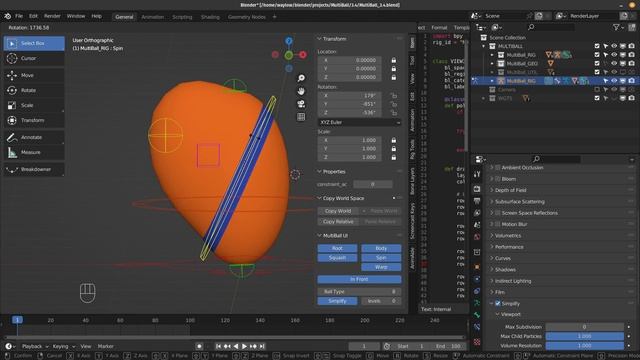Screen dimensions: 640x360
Task: Click the viewport pan hand icon
Action: tap(301, 91)
